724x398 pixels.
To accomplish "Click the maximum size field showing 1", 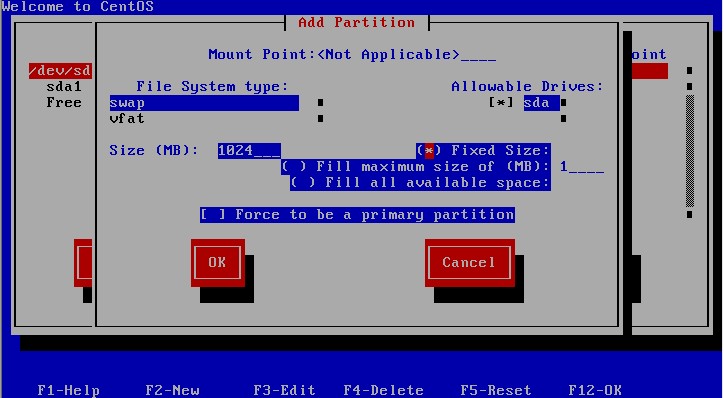I will coord(582,167).
